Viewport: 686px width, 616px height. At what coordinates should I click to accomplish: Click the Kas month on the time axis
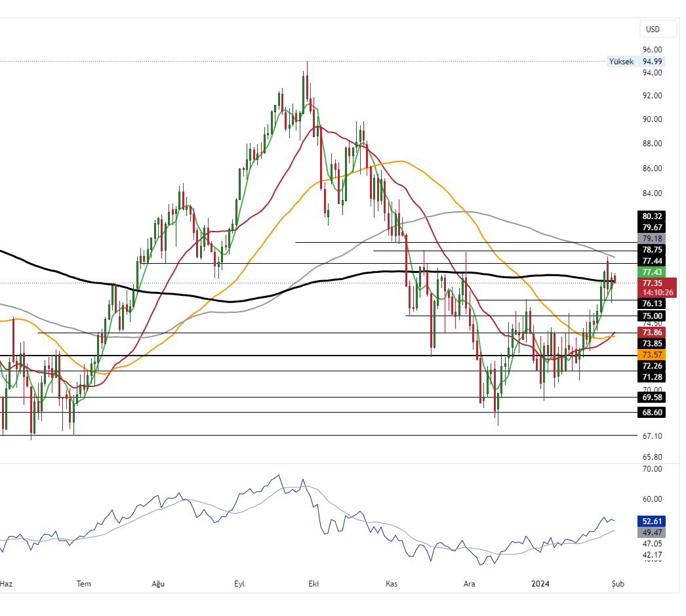pyautogui.click(x=392, y=583)
